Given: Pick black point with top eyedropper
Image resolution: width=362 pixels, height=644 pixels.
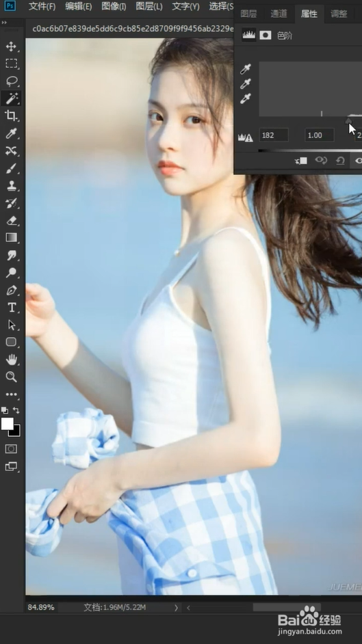Looking at the screenshot, I should (x=246, y=68).
